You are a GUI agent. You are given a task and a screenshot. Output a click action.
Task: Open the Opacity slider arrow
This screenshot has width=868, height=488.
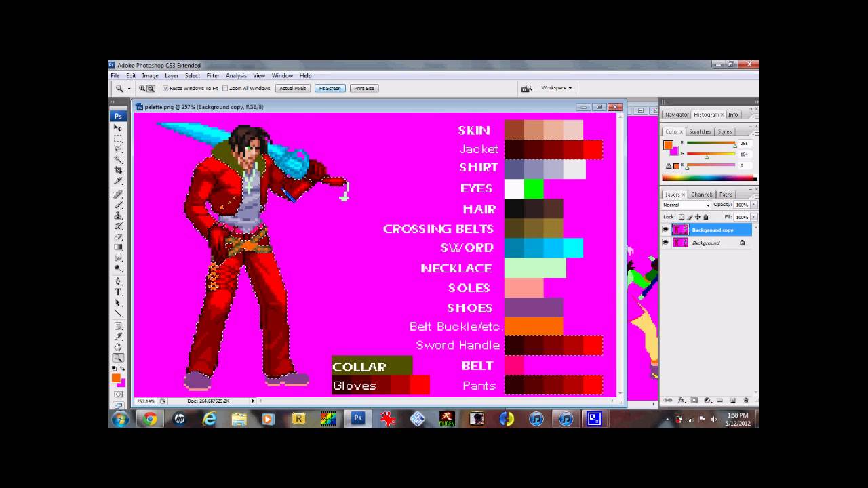(753, 205)
